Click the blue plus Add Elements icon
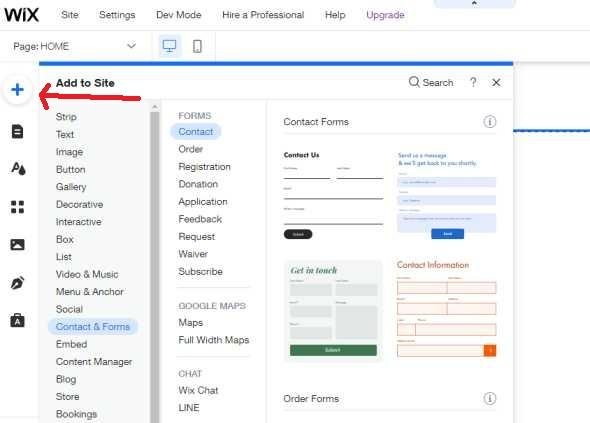The height and width of the screenshot is (423, 590). click(x=17, y=90)
